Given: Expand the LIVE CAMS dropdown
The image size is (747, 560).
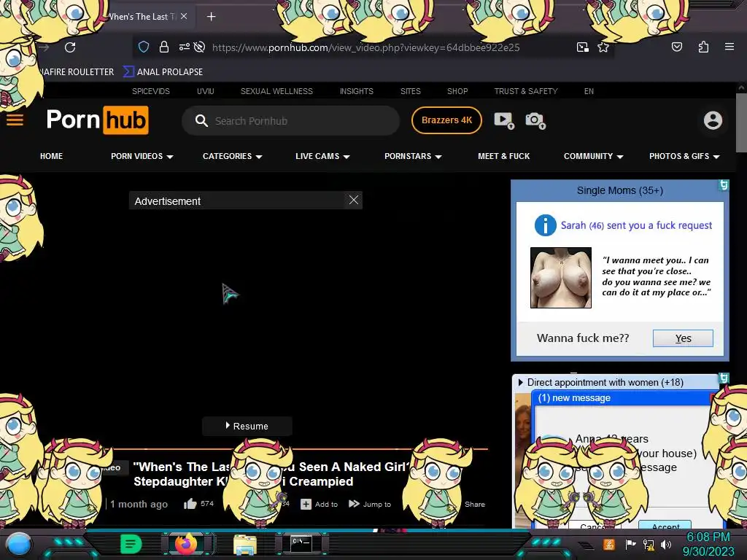Looking at the screenshot, I should tap(322, 156).
